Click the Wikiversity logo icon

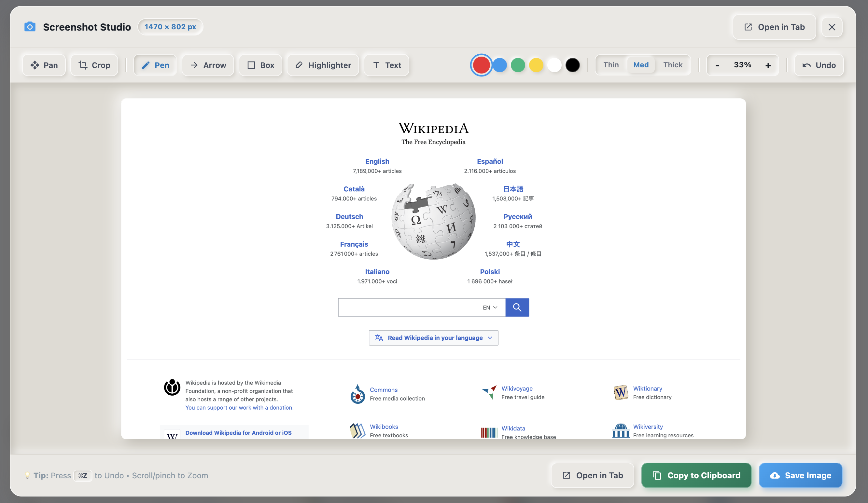click(x=621, y=430)
